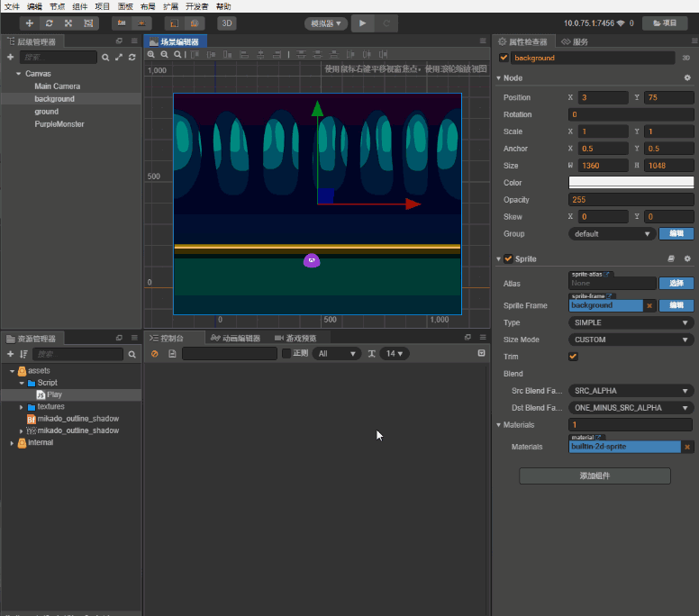Click the 编辑 button next to Group
Image resolution: width=699 pixels, height=616 pixels.
point(676,234)
